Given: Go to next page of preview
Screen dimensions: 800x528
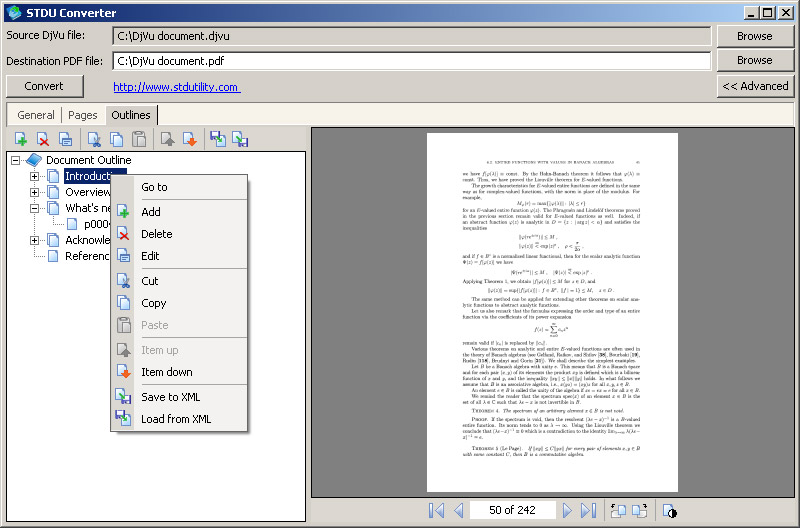Looking at the screenshot, I should click(x=567, y=510).
